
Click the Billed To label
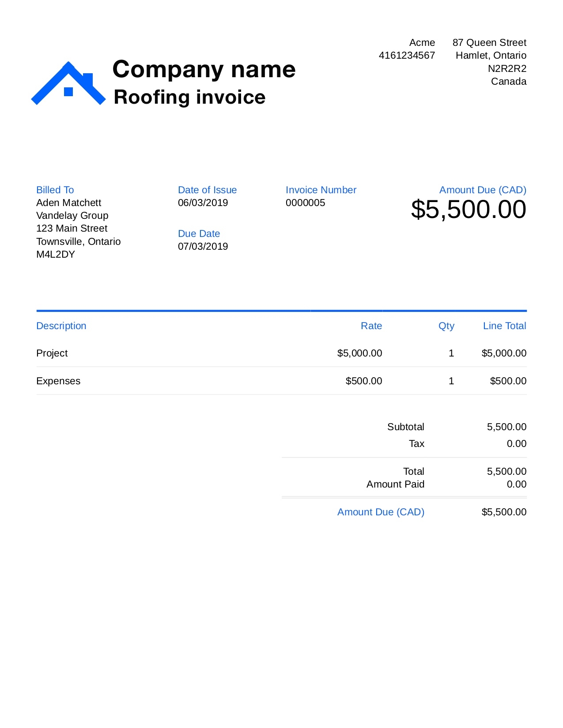(55, 190)
